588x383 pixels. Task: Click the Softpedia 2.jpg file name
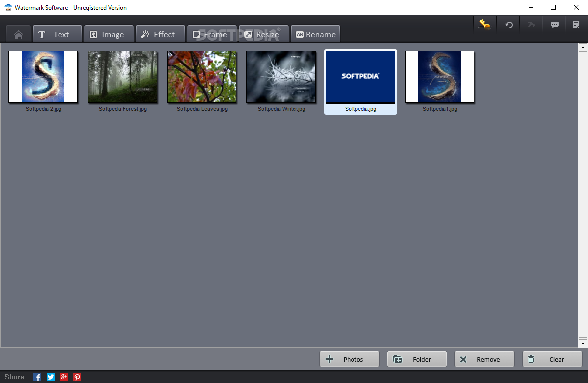(44, 109)
